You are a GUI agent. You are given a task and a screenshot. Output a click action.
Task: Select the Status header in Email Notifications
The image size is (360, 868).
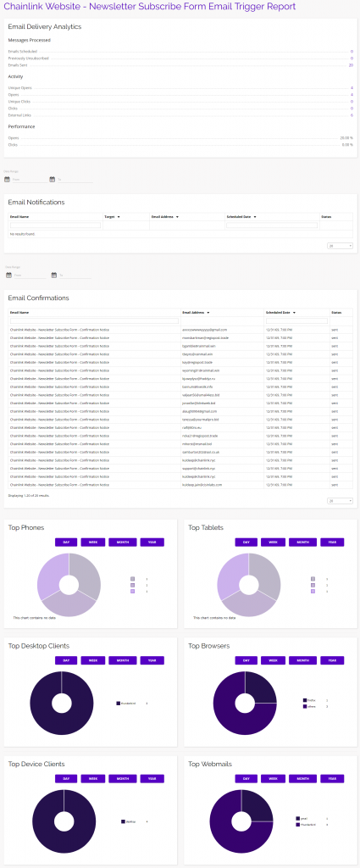(x=326, y=217)
